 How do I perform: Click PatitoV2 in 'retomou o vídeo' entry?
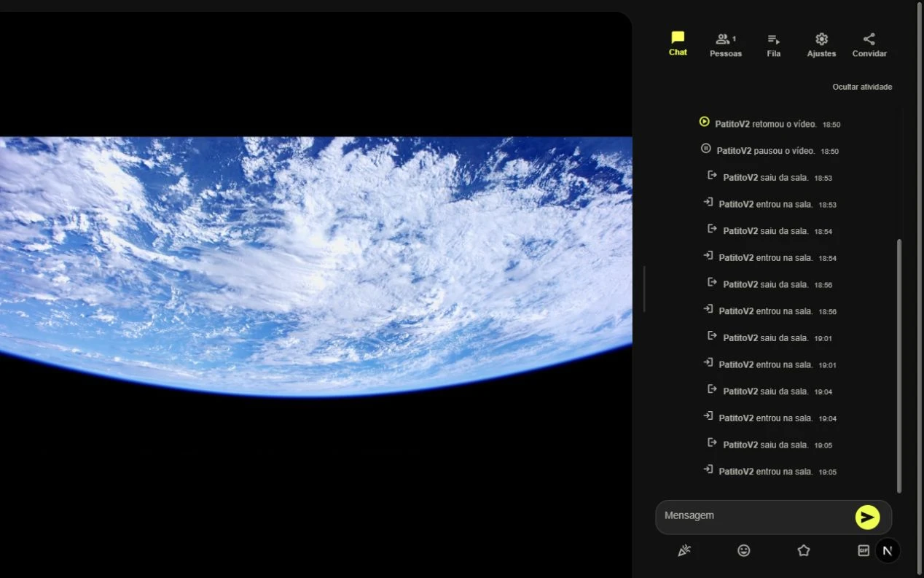click(732, 125)
